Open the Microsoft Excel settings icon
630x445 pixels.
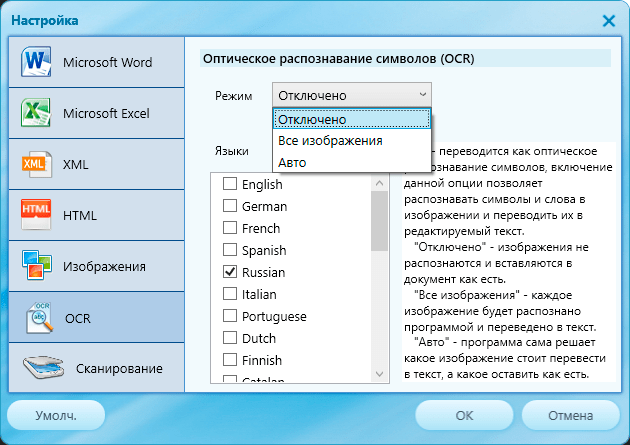pyautogui.click(x=36, y=112)
